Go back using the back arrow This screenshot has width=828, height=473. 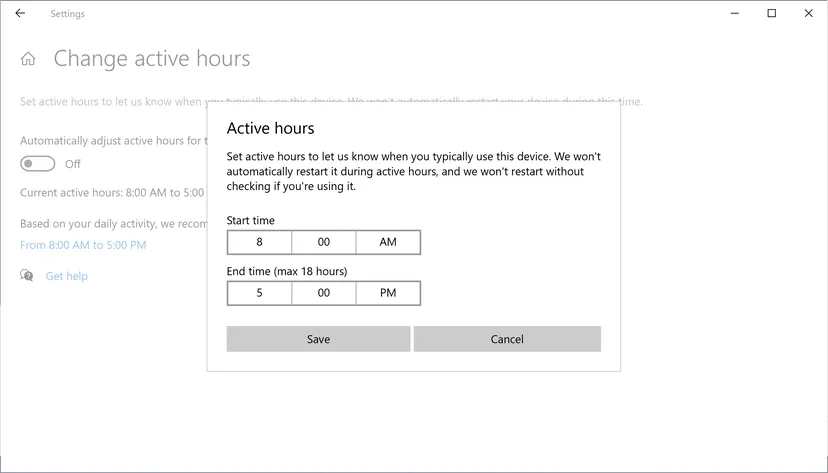[x=20, y=14]
